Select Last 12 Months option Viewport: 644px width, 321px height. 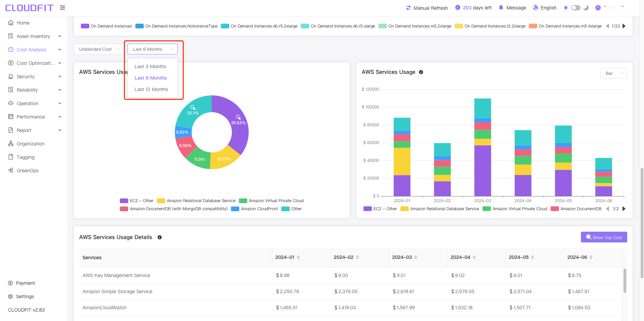pyautogui.click(x=151, y=89)
